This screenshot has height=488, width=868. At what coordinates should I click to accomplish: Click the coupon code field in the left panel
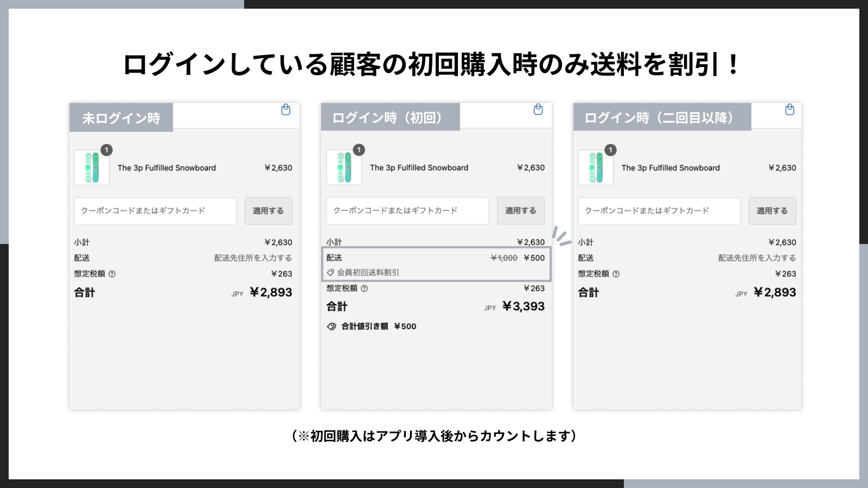(x=155, y=211)
